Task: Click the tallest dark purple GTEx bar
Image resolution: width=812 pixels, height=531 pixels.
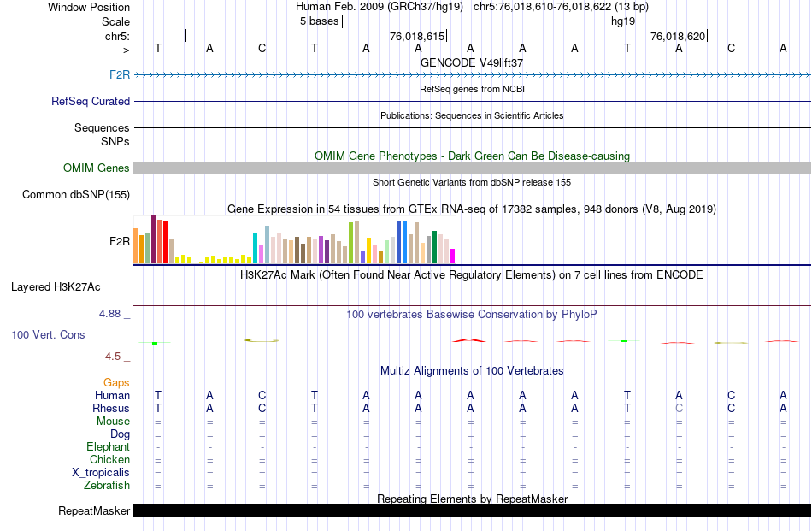Action: (x=153, y=239)
